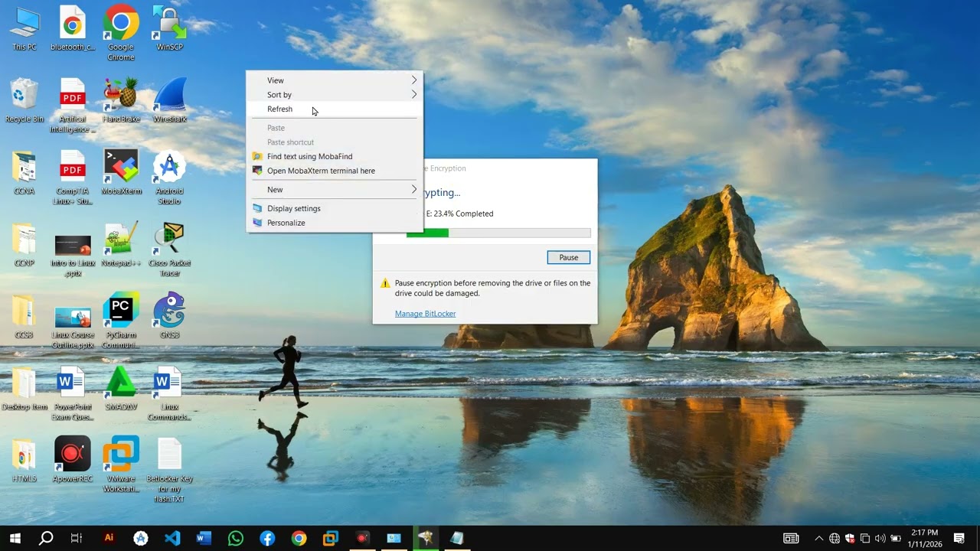Open Display settings from context menu
This screenshot has width=980, height=551.
pos(335,208)
